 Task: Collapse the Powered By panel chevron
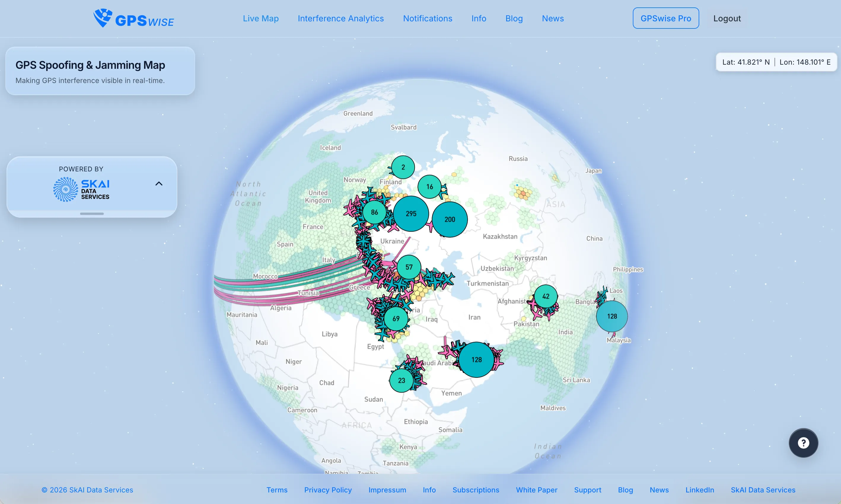159,184
